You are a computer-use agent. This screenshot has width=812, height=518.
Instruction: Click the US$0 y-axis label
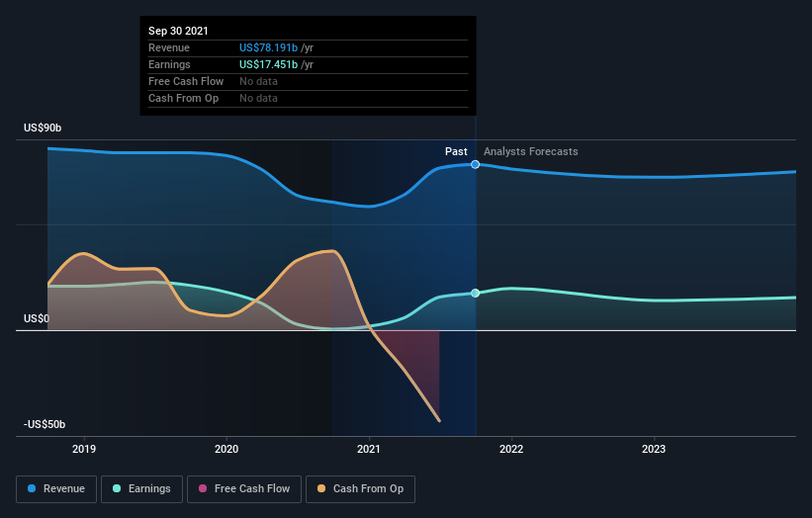click(37, 318)
